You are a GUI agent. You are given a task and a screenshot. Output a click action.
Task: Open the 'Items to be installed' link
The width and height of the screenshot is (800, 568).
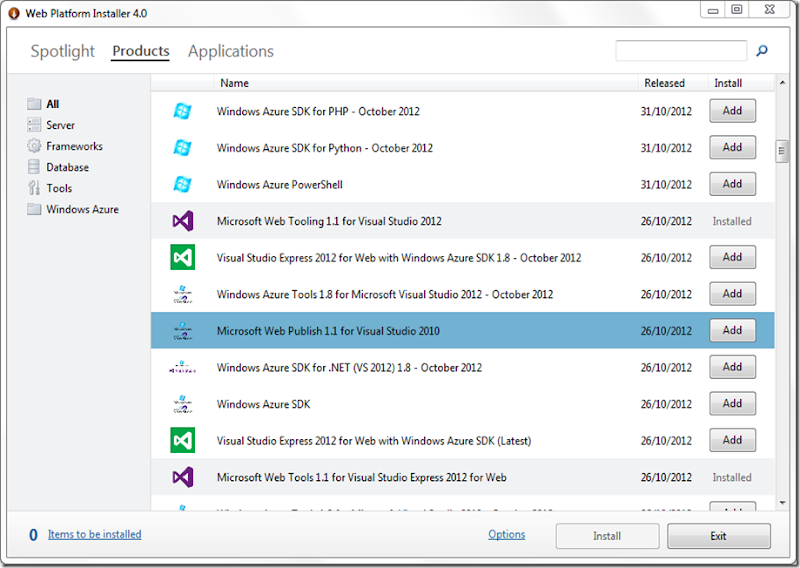tap(94, 534)
